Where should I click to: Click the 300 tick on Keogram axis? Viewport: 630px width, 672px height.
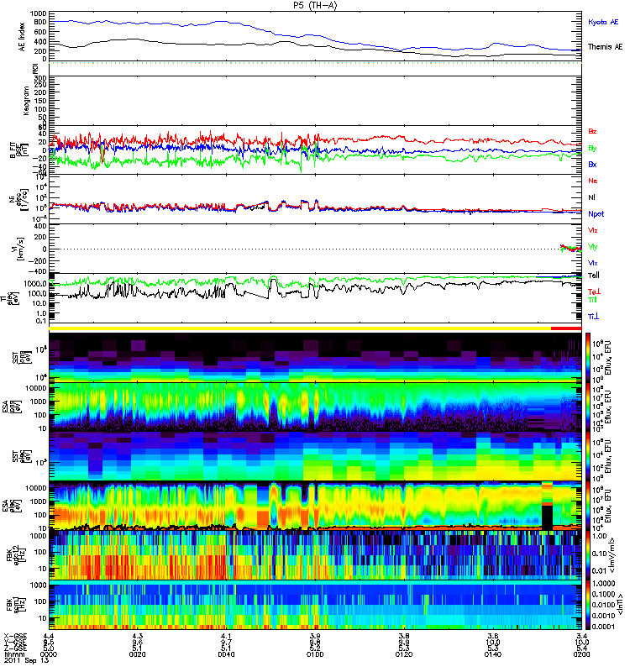coord(40,78)
